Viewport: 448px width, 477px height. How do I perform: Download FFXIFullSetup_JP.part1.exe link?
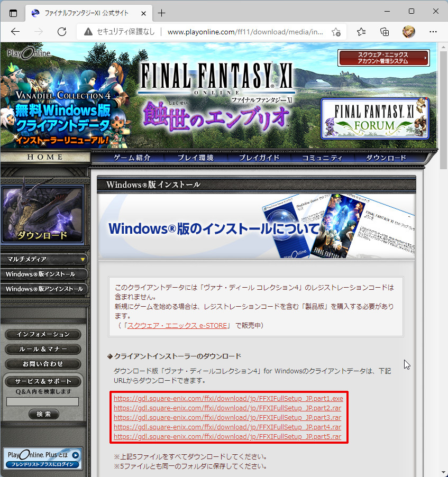click(228, 399)
